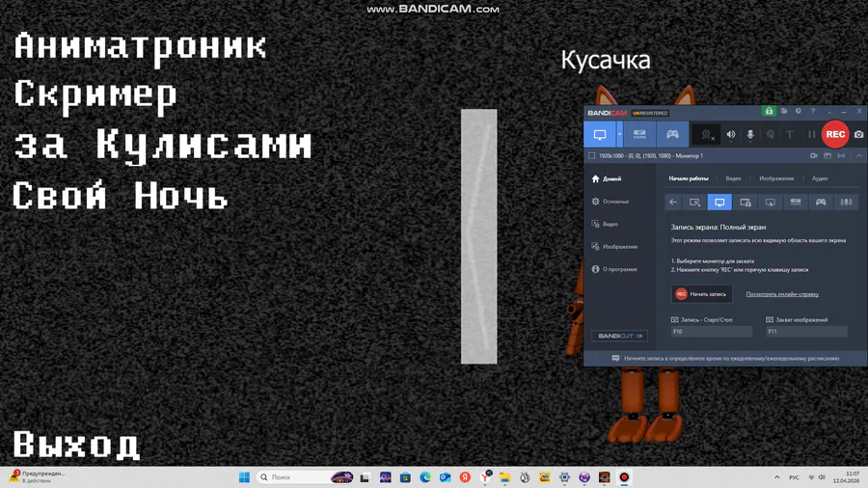Click the BANDICUT button
The height and width of the screenshot is (488, 868).
[x=619, y=336]
